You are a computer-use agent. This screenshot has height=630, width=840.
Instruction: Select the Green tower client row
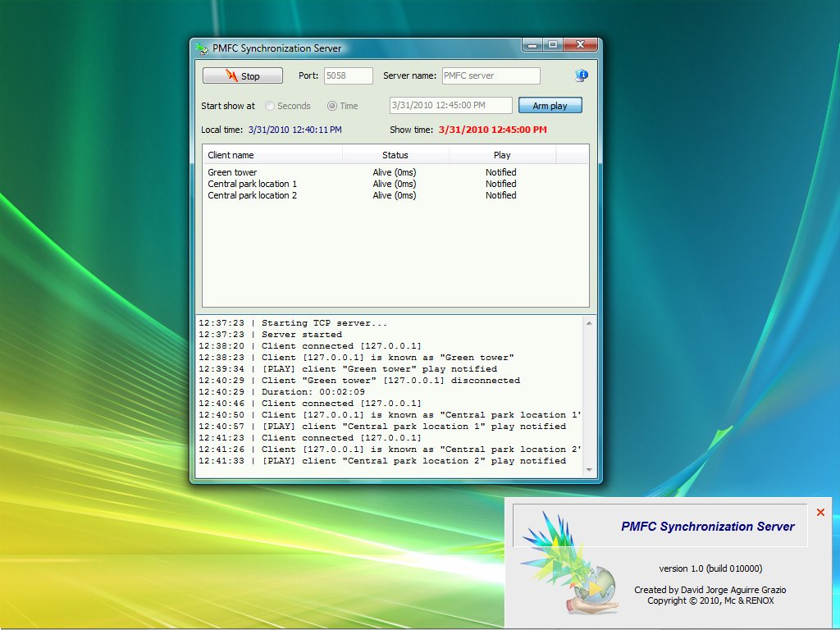click(395, 172)
